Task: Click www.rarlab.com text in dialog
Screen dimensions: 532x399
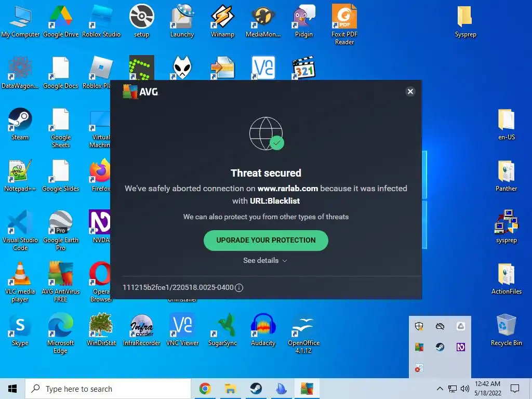Action: click(288, 189)
